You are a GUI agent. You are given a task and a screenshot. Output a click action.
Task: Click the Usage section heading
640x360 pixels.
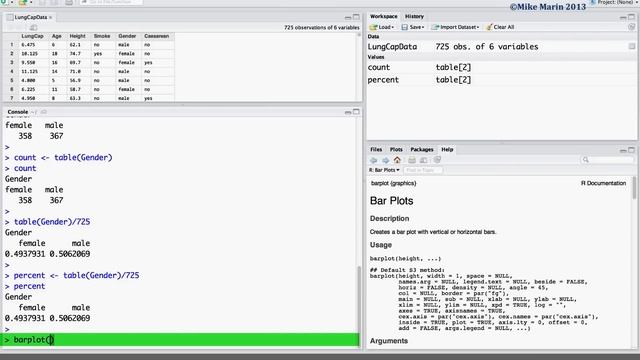pos(381,245)
